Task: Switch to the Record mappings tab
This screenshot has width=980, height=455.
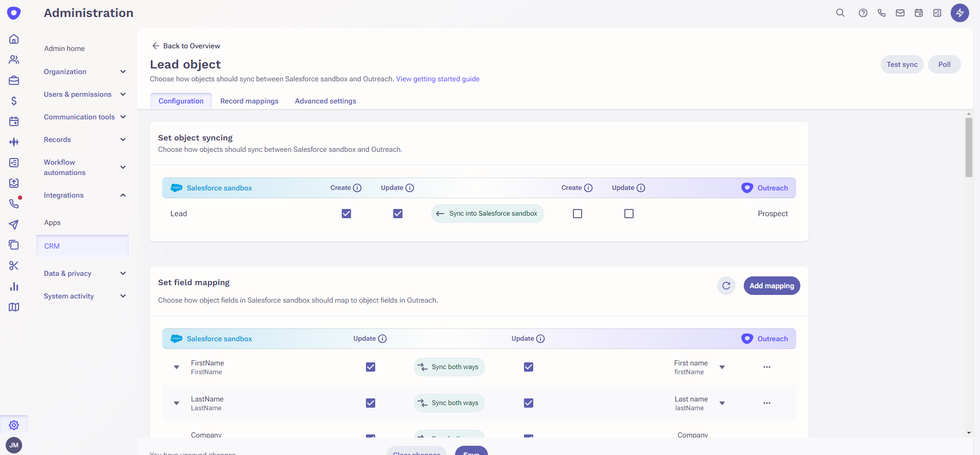Action: (249, 101)
